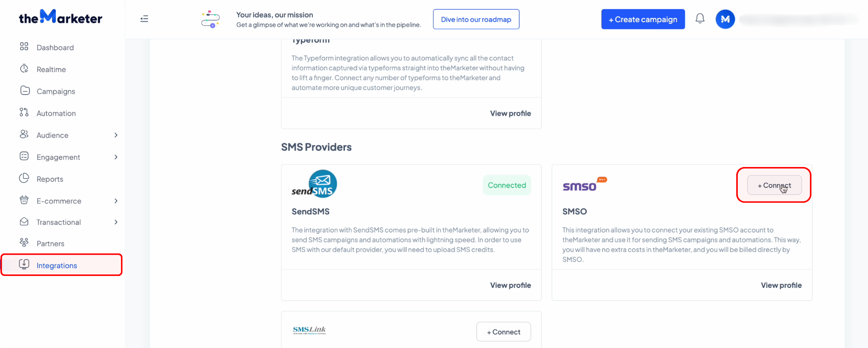Click the Automation flow icon
868x348 pixels.
tap(24, 112)
